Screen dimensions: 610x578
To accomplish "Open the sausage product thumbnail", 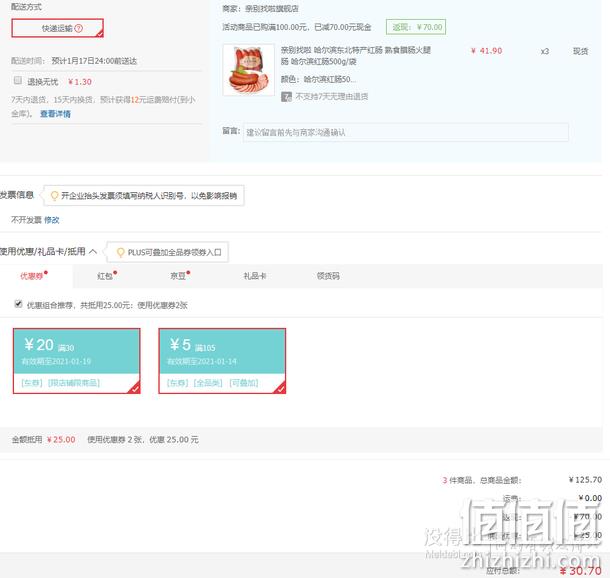I will coord(249,70).
